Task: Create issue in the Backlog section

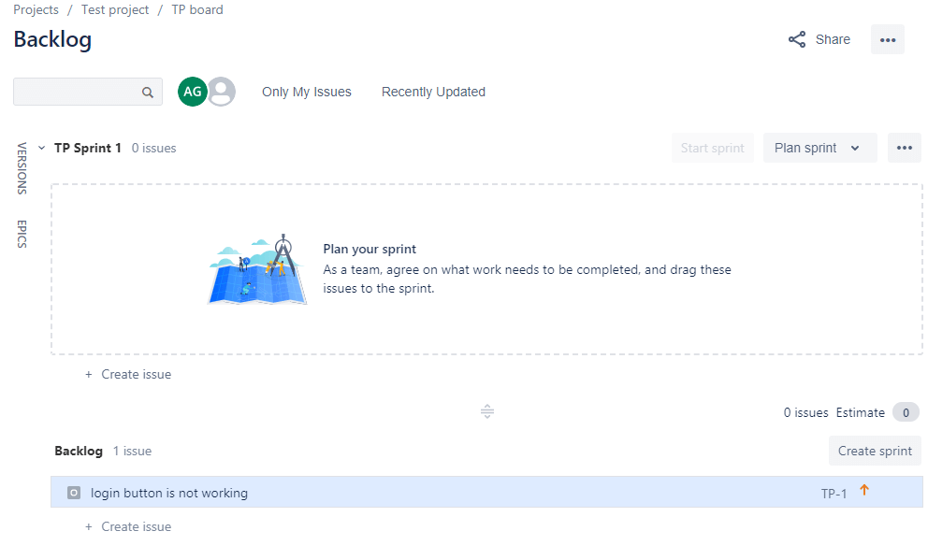Action: point(137,526)
